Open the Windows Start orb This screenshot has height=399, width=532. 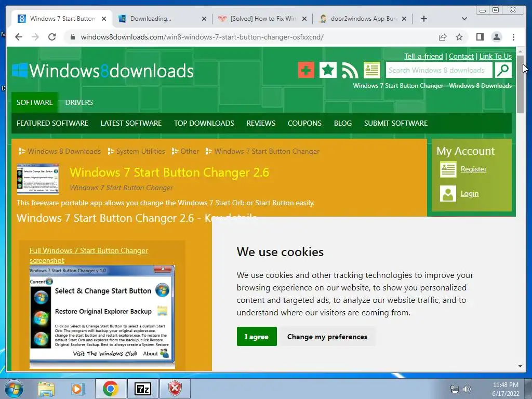pos(14,389)
